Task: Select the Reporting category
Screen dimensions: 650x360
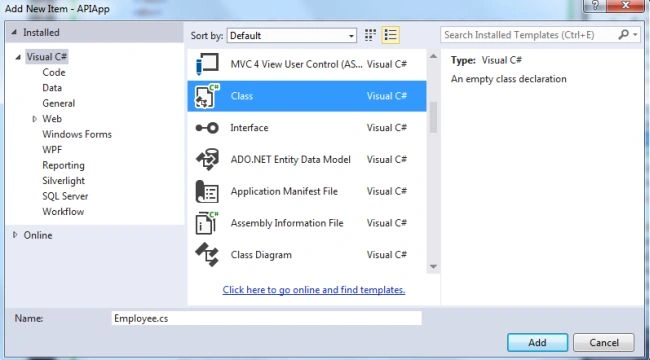Action: tap(63, 165)
